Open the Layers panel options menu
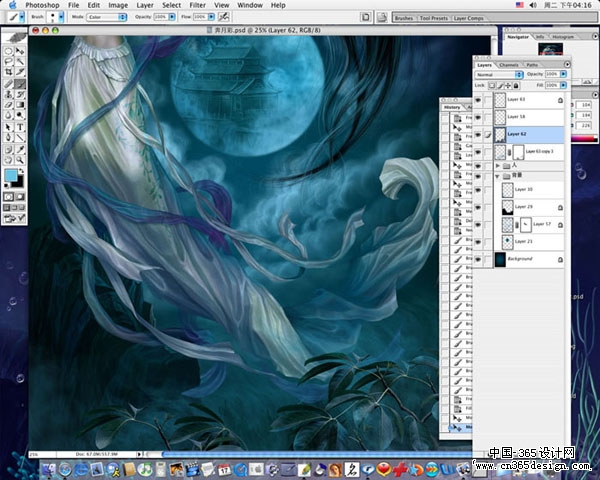 567,64
